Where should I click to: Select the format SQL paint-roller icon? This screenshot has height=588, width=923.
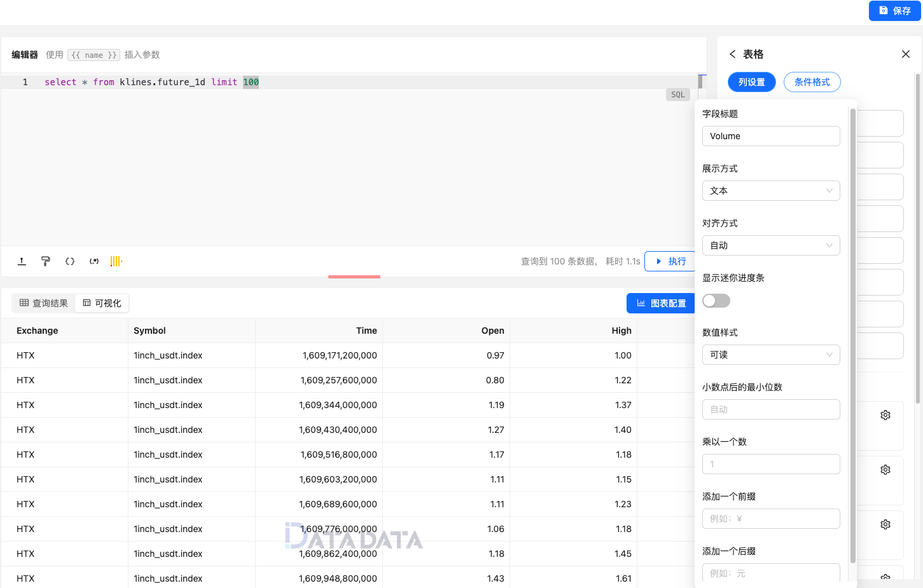[45, 261]
